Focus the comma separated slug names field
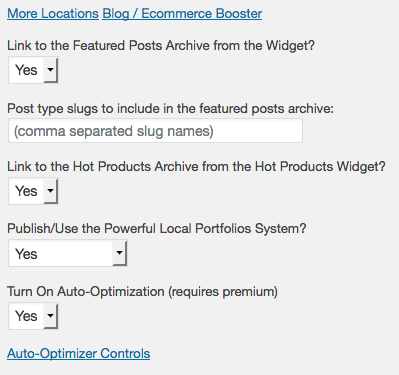The image size is (399, 375). 155,131
